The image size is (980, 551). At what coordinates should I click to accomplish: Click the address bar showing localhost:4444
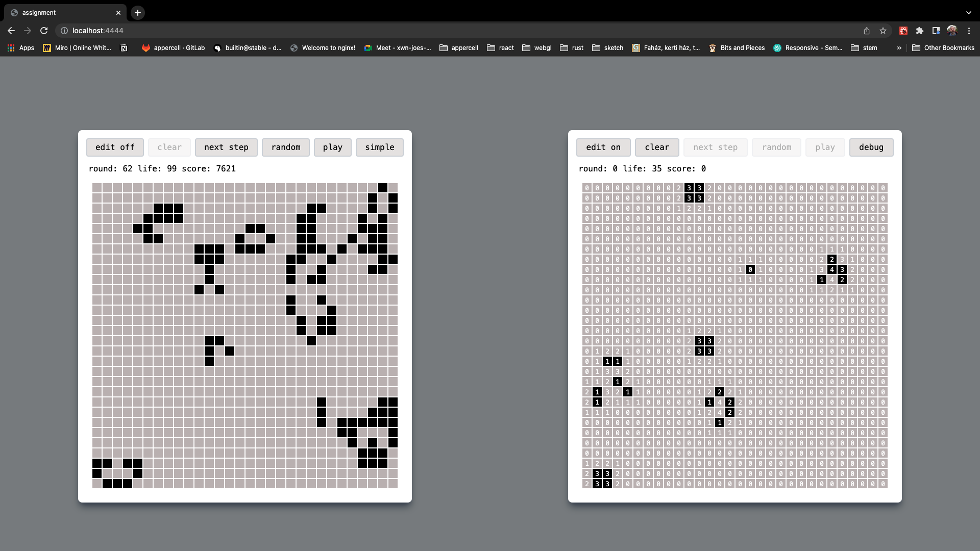(97, 30)
